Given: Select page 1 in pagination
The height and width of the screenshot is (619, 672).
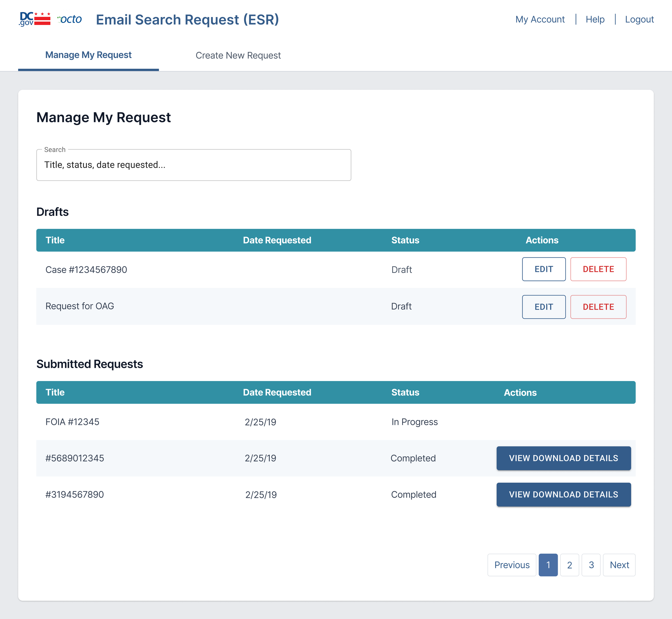Looking at the screenshot, I should (548, 565).
